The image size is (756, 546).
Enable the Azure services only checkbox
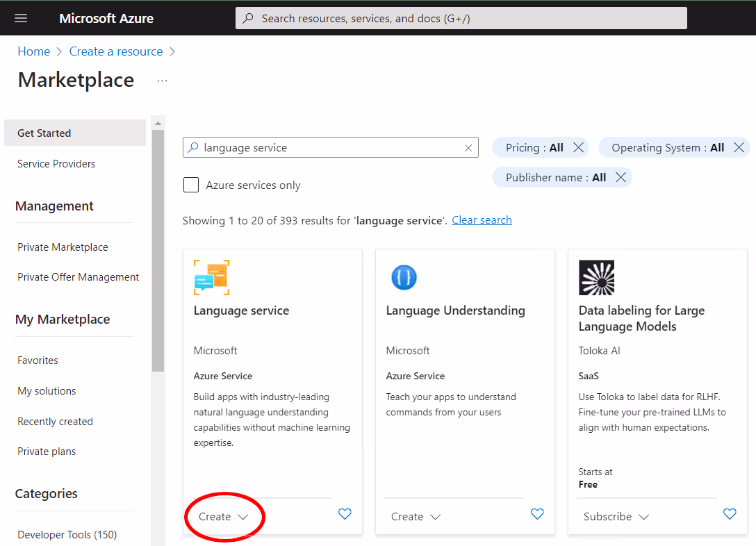click(191, 185)
